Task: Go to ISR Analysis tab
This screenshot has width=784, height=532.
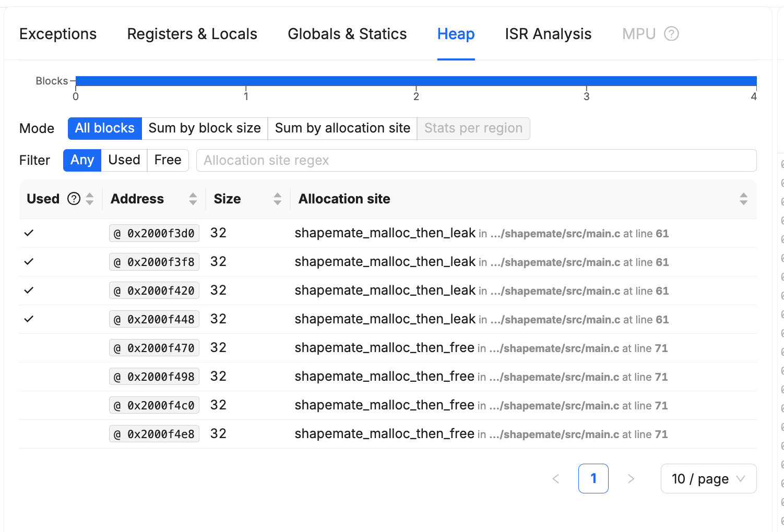Action: [548, 34]
